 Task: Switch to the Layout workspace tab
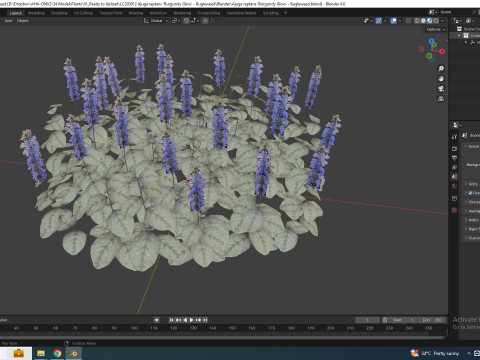pos(16,13)
